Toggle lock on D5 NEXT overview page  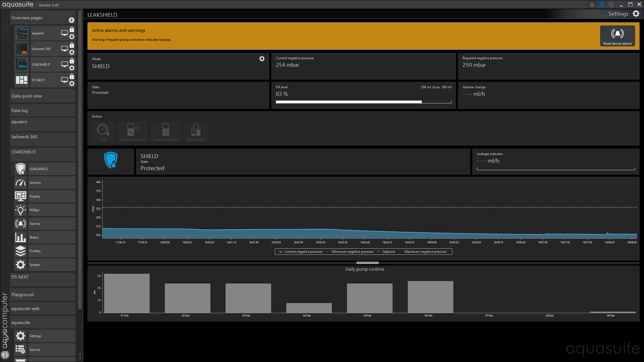[72, 76]
